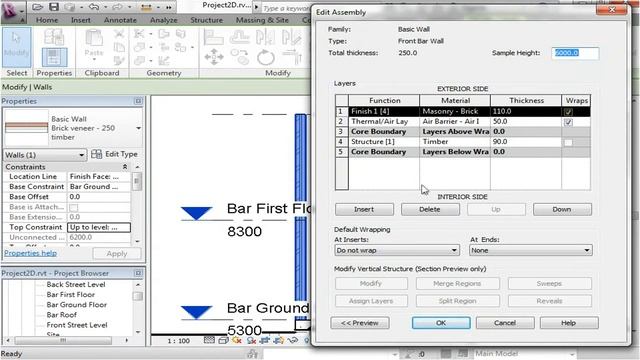
Task: Open the Annotate ribbon tab
Action: tap(120, 20)
